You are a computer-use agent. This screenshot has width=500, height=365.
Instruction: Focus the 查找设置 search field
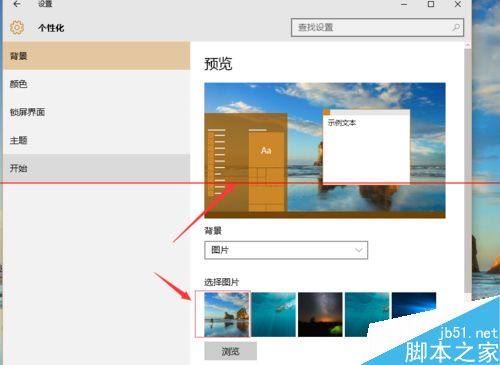click(x=377, y=27)
